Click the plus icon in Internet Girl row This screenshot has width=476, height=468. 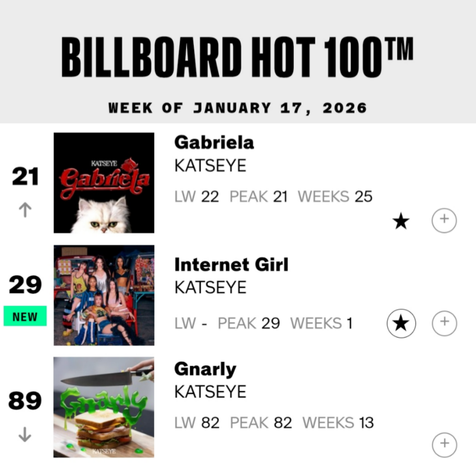tap(444, 323)
